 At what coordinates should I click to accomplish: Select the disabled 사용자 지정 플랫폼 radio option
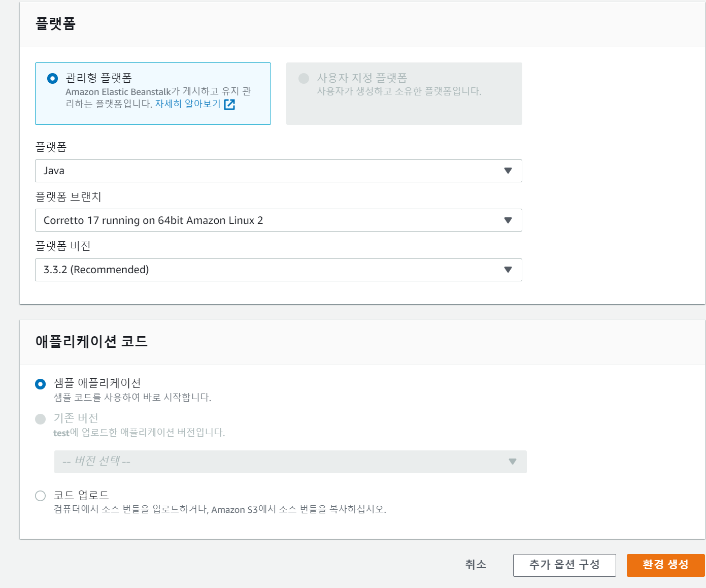(304, 78)
